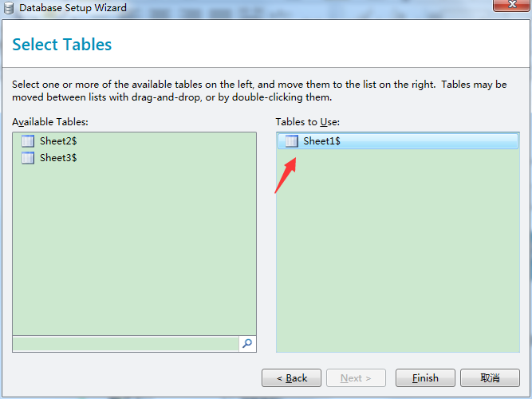This screenshot has height=399, width=532.
Task: Select the Sheet3$ table name
Action: pyautogui.click(x=58, y=158)
